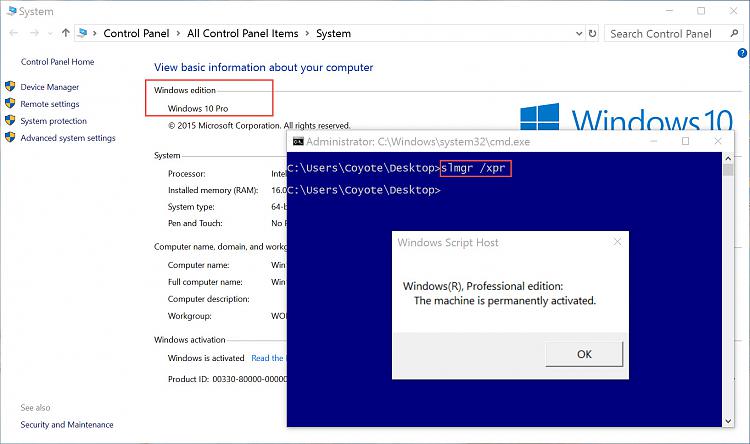This screenshot has height=444, width=750.
Task: Click the Forward arrow in System window
Action: (34, 33)
